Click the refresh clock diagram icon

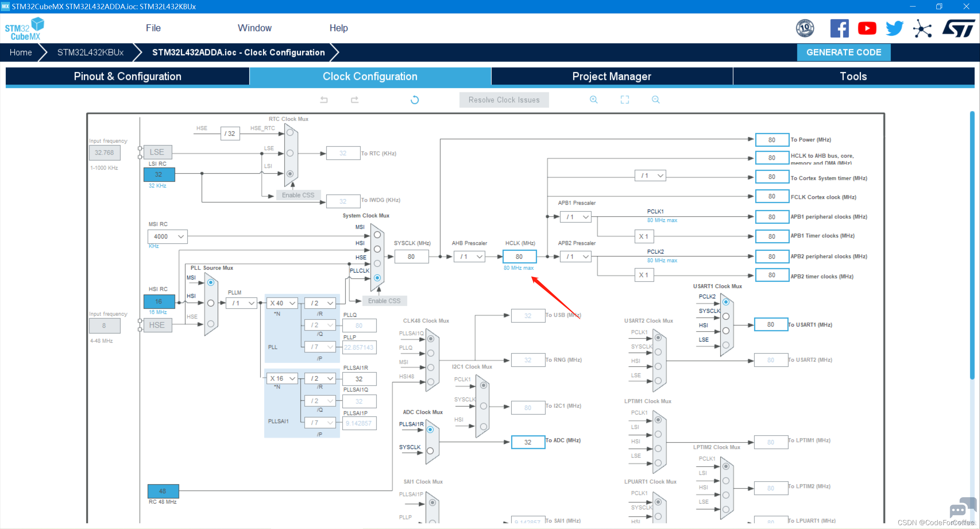coord(415,100)
